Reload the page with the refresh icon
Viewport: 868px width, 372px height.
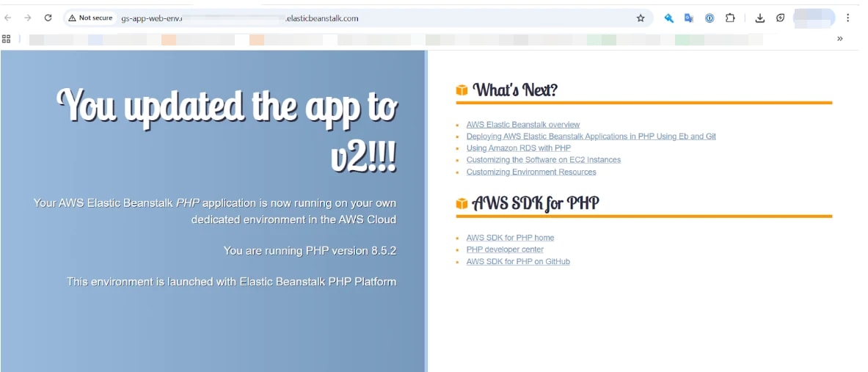click(x=48, y=18)
